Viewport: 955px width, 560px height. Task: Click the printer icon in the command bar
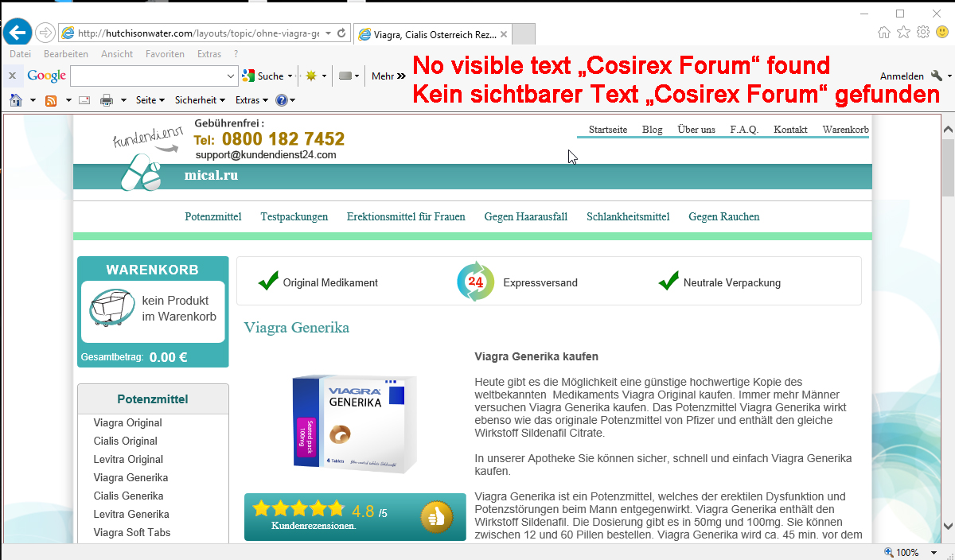coord(106,100)
